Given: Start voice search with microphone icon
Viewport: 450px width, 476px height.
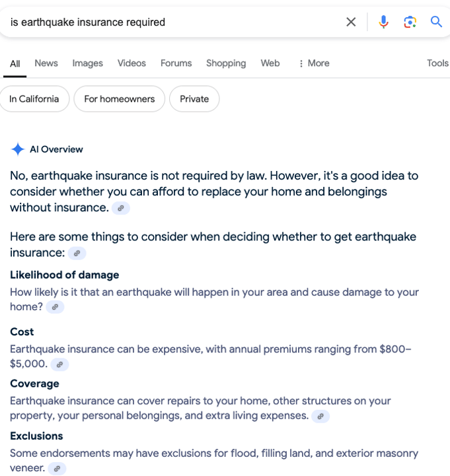Looking at the screenshot, I should click(x=383, y=22).
